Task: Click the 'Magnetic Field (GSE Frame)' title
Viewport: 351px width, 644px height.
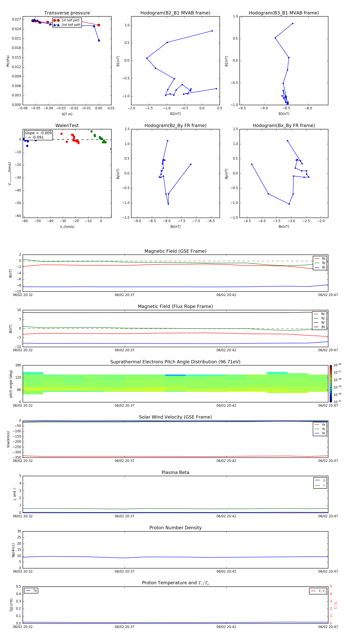Action: coord(175,251)
